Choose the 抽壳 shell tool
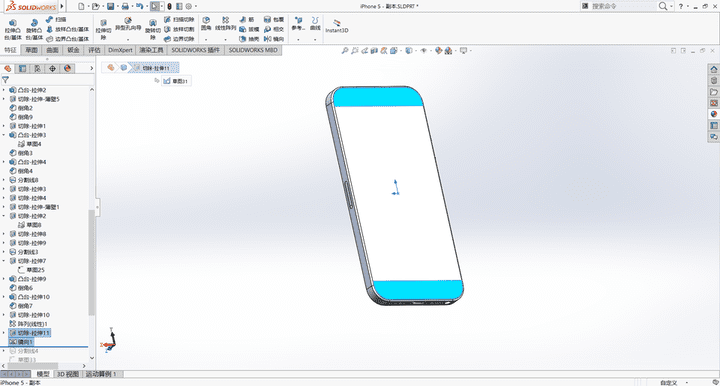720x386 pixels. 249,39
